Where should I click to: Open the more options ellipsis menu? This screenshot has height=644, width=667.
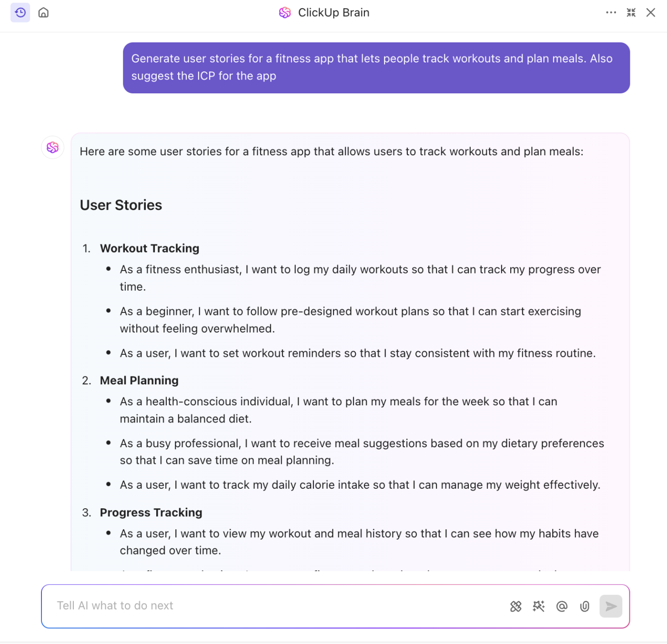[611, 12]
